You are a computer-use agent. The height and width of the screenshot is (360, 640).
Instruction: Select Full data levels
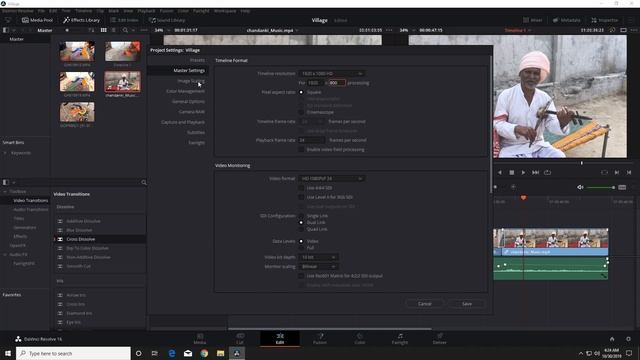301,248
